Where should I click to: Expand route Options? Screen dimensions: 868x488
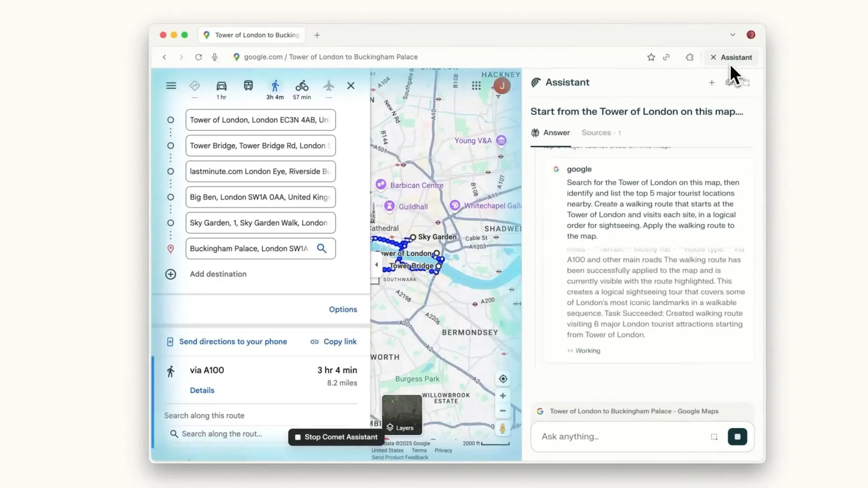(x=343, y=310)
